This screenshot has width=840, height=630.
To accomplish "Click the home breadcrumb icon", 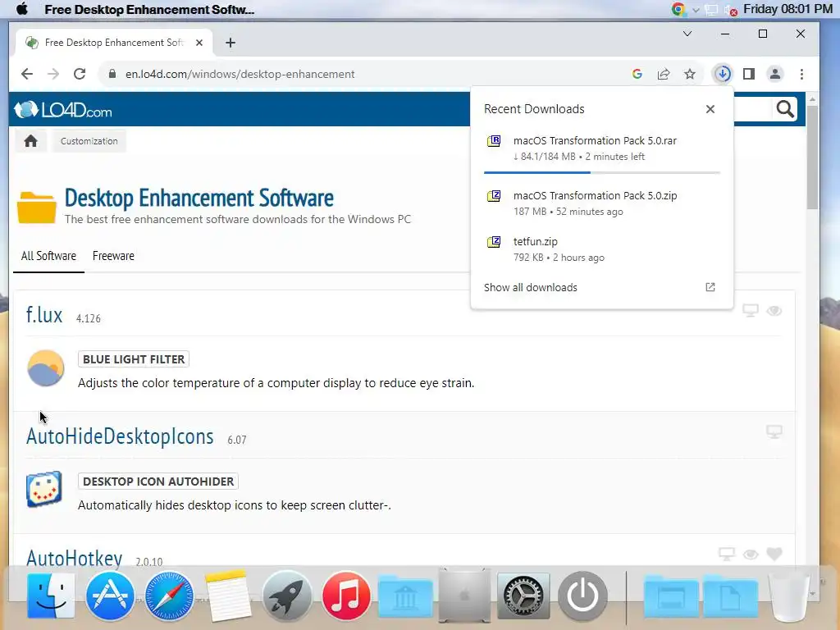I will coord(31,141).
